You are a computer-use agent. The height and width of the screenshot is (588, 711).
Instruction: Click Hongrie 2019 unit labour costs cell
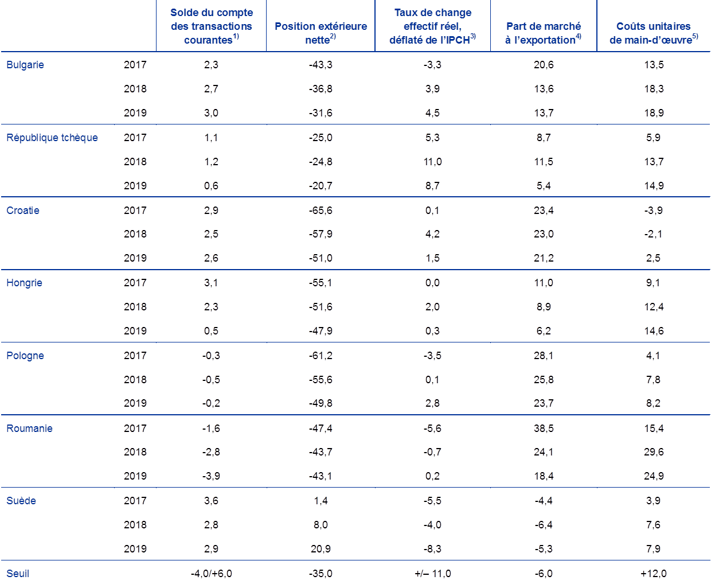pos(654,331)
